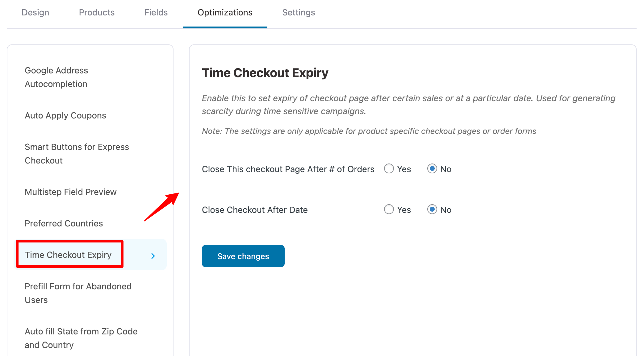Open Multistep Field Preview settings
Image resolution: width=644 pixels, height=356 pixels.
pos(71,192)
